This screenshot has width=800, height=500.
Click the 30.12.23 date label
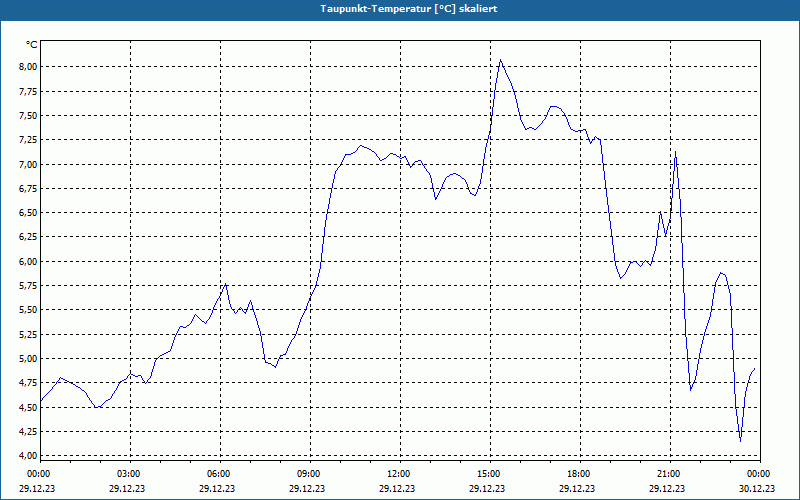click(757, 489)
